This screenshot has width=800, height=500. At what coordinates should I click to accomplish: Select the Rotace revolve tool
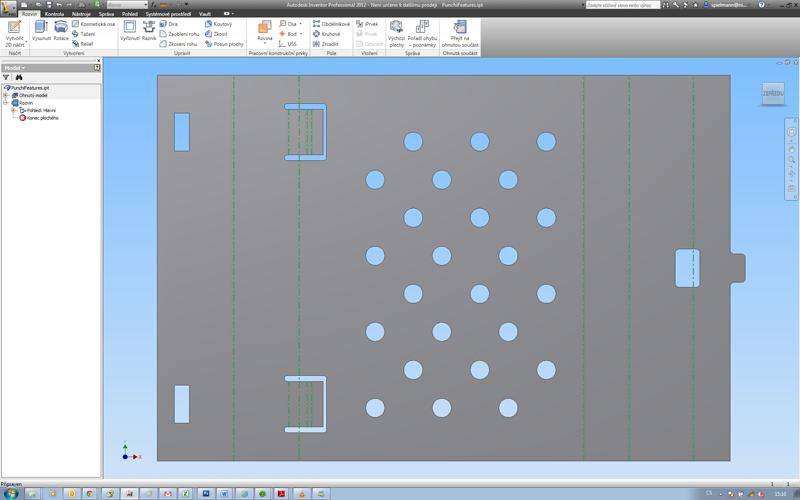[x=61, y=31]
